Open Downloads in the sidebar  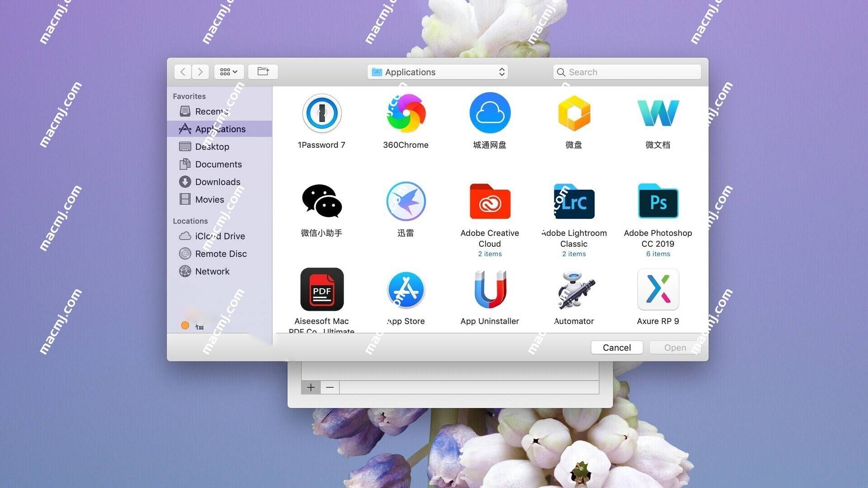coord(220,182)
